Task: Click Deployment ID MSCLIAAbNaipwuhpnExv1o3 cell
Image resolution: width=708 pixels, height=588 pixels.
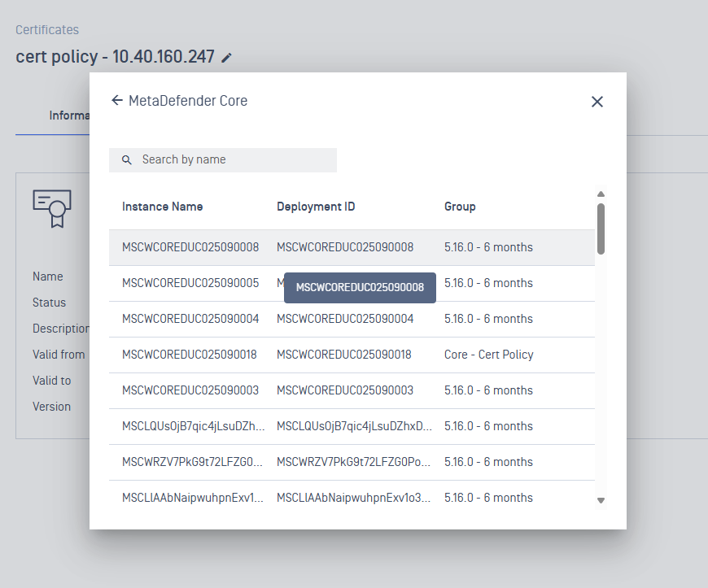Action: click(x=353, y=497)
